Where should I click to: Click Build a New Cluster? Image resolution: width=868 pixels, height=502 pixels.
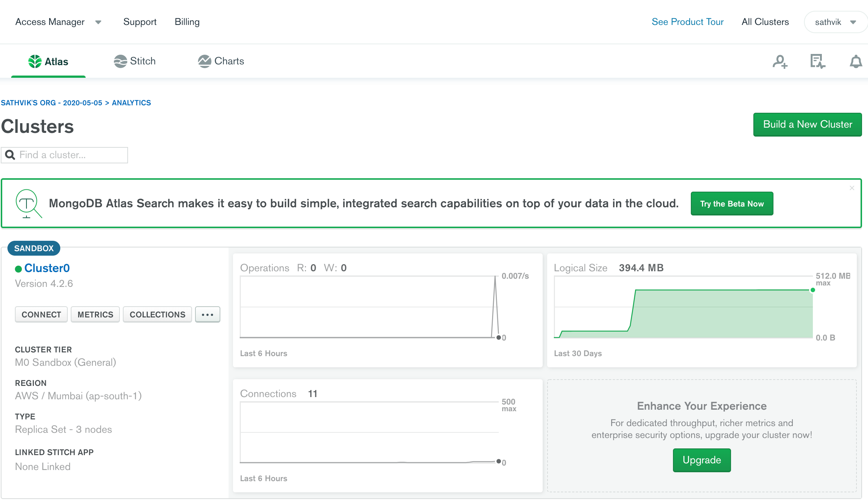click(x=807, y=124)
